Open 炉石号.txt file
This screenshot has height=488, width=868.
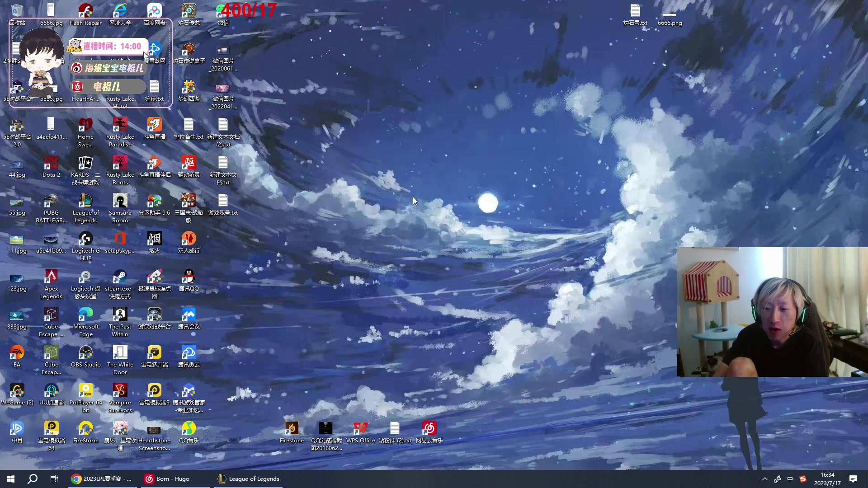tap(635, 14)
